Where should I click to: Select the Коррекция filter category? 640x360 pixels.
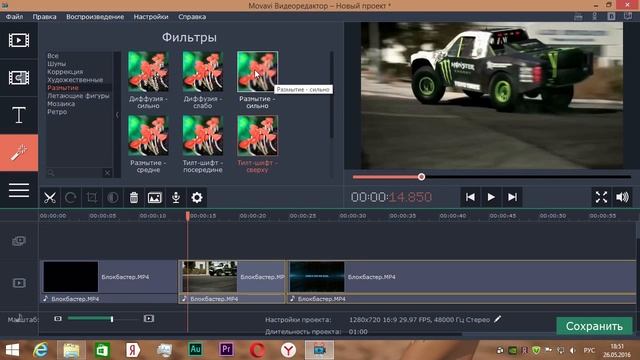click(x=65, y=72)
